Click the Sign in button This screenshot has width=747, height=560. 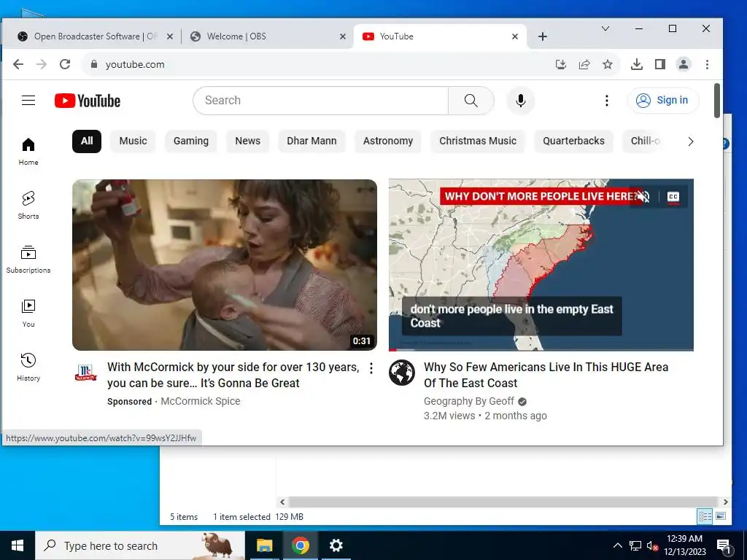tap(663, 101)
